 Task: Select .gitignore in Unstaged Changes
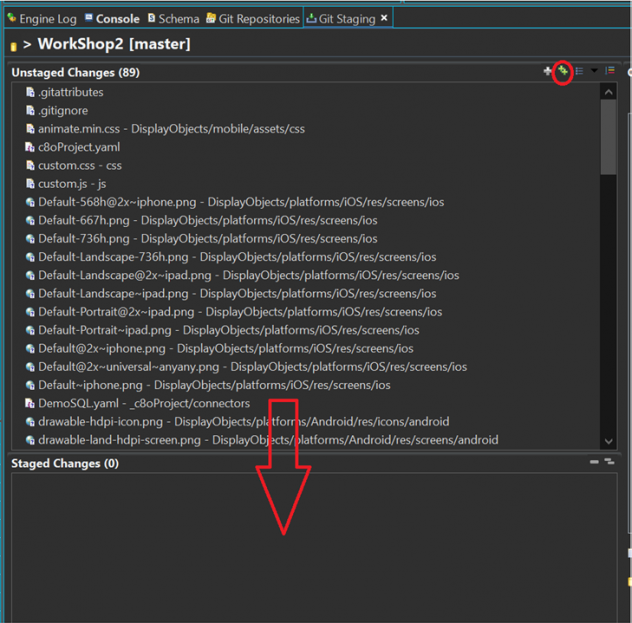click(x=63, y=110)
